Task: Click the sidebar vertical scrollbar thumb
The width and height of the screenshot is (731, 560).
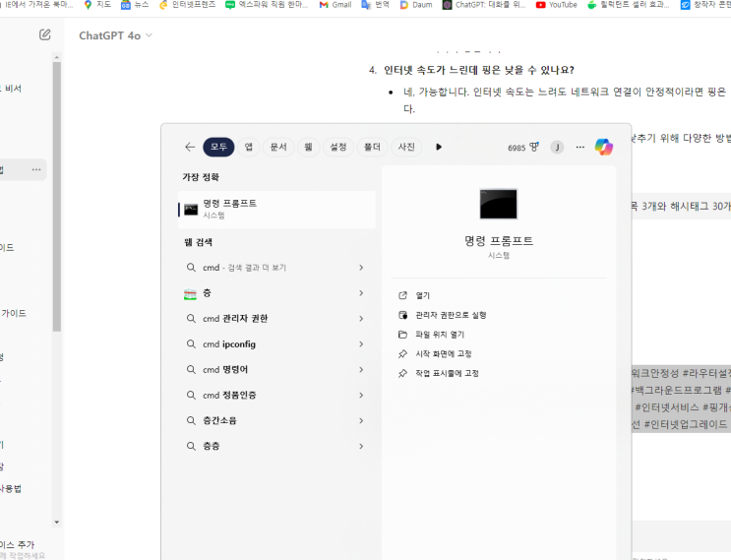Action: (57, 196)
